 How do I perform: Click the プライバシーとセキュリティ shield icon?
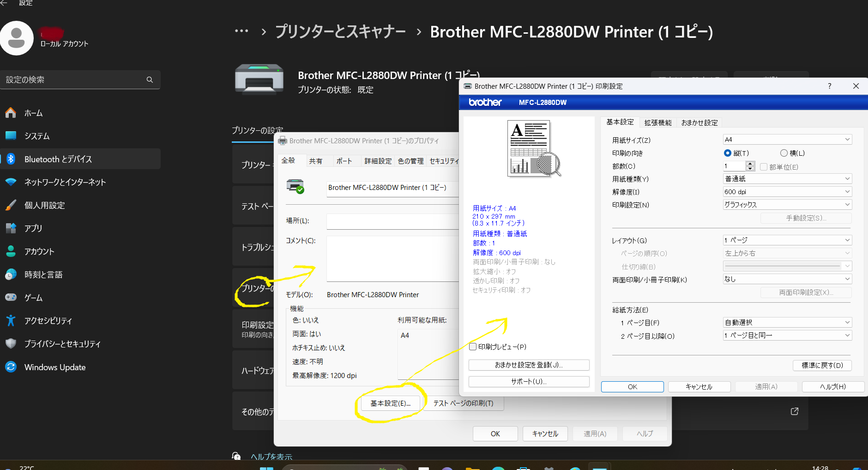click(x=11, y=344)
